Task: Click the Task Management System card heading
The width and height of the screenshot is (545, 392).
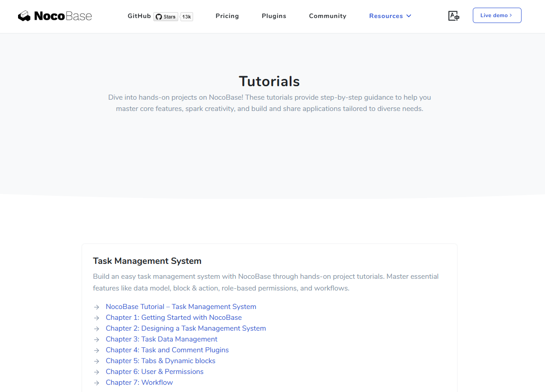Action: coord(147,261)
